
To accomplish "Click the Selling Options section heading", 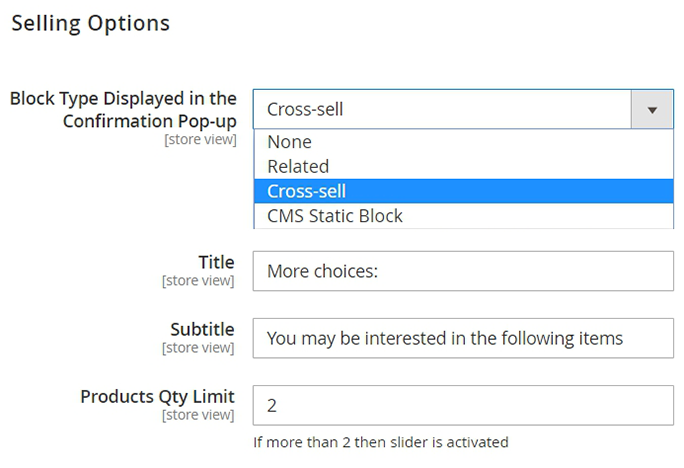I will (x=90, y=23).
